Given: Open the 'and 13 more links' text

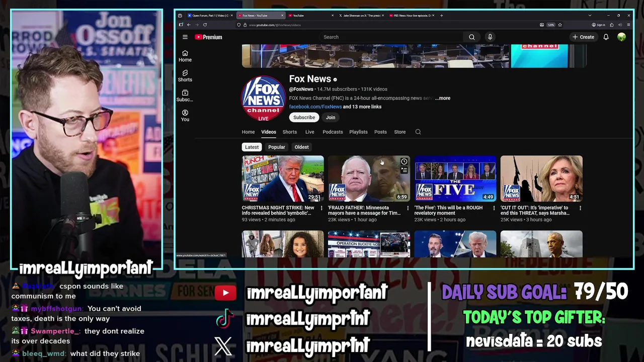Looking at the screenshot, I should click(x=362, y=107).
